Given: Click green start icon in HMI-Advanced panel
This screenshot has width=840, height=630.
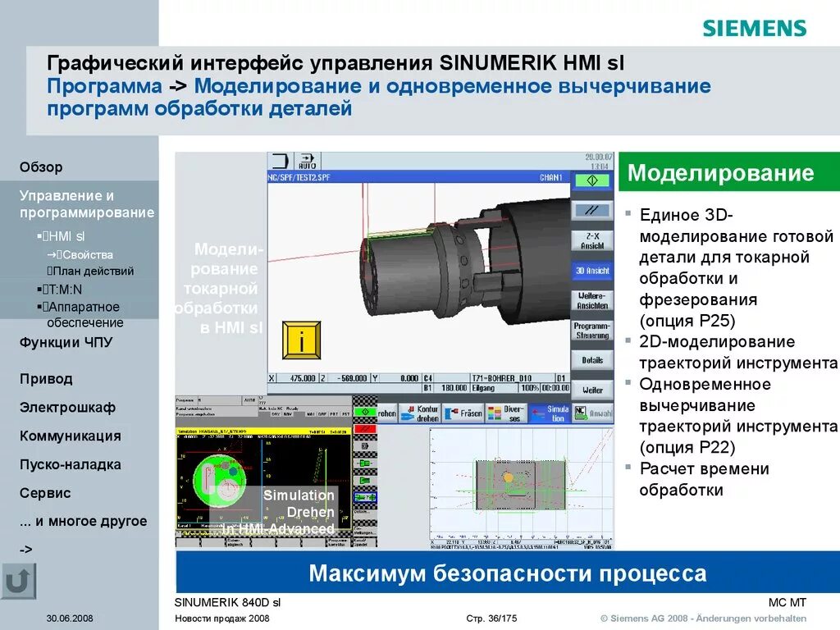Looking at the screenshot, I should click(x=365, y=412).
